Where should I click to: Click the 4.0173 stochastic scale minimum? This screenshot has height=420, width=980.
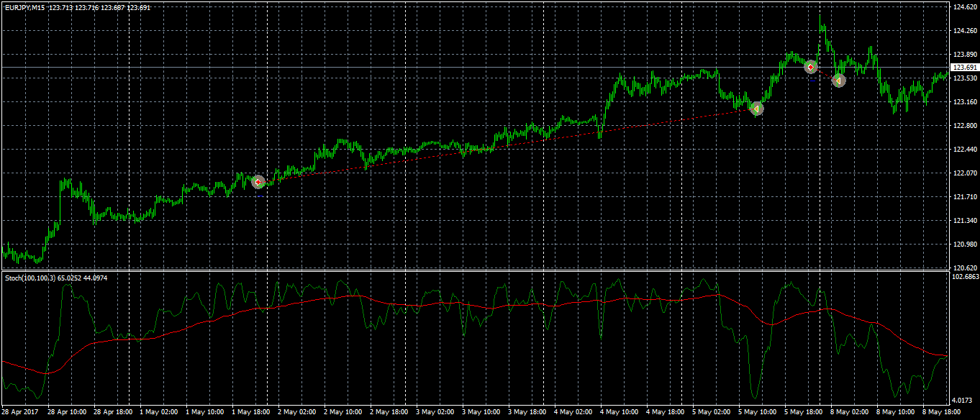963,400
